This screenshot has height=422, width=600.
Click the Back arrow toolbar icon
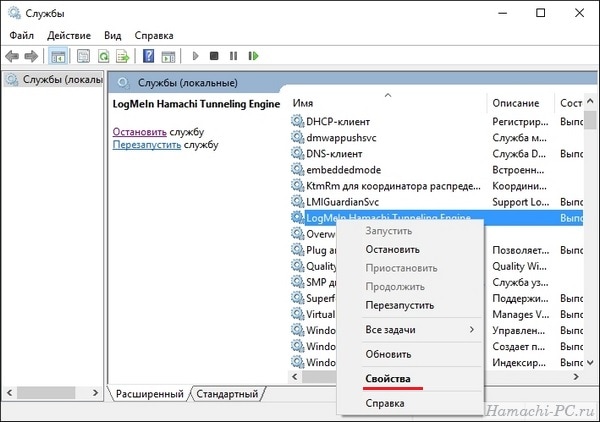12,56
